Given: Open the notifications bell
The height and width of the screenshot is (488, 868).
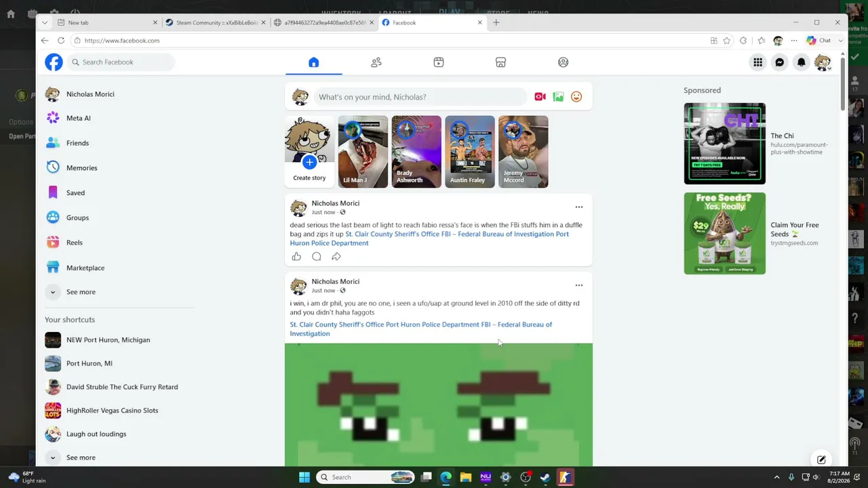Looking at the screenshot, I should [x=801, y=62].
